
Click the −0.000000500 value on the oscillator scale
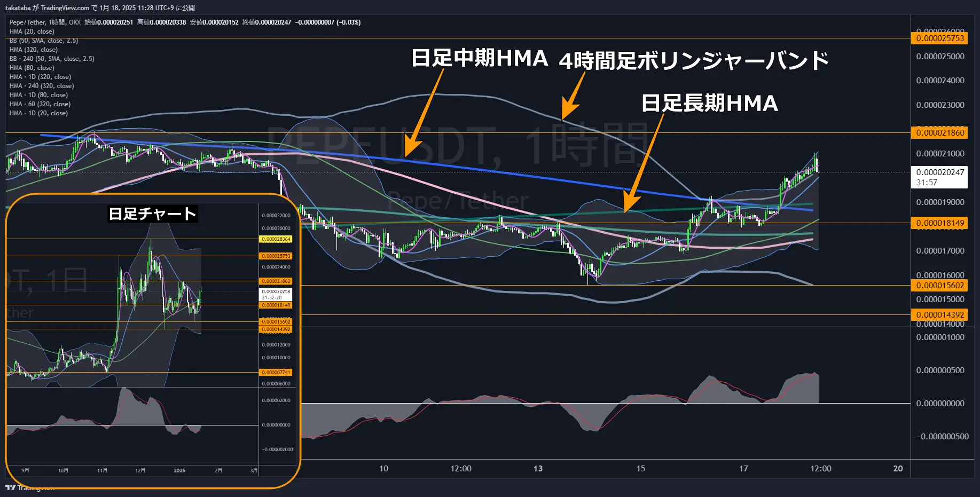[x=942, y=436]
